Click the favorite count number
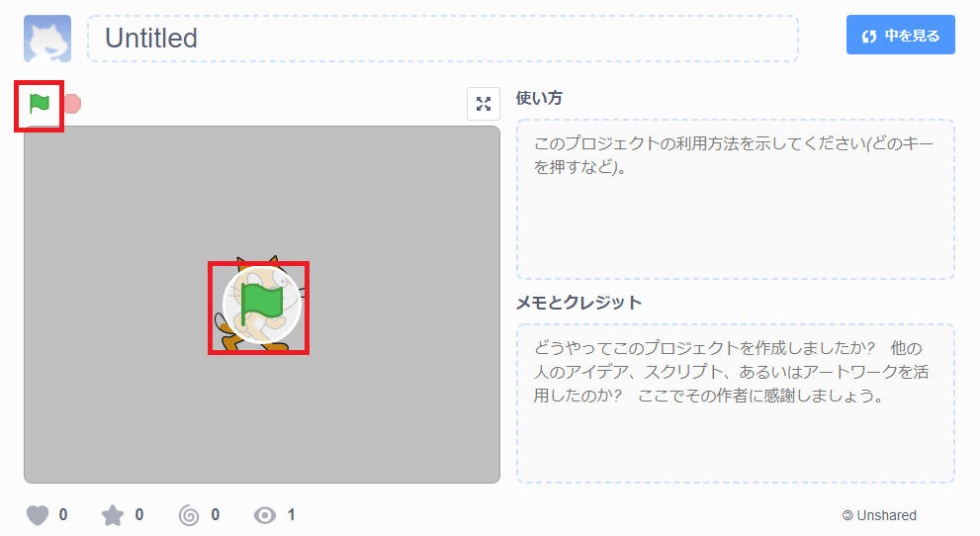 point(139,515)
